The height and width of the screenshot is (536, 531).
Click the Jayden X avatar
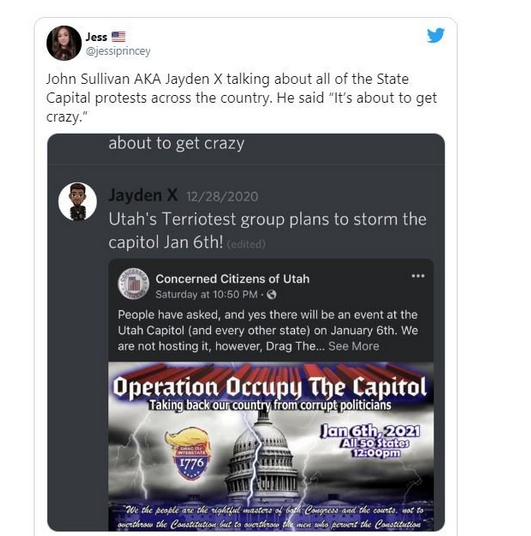[78, 201]
